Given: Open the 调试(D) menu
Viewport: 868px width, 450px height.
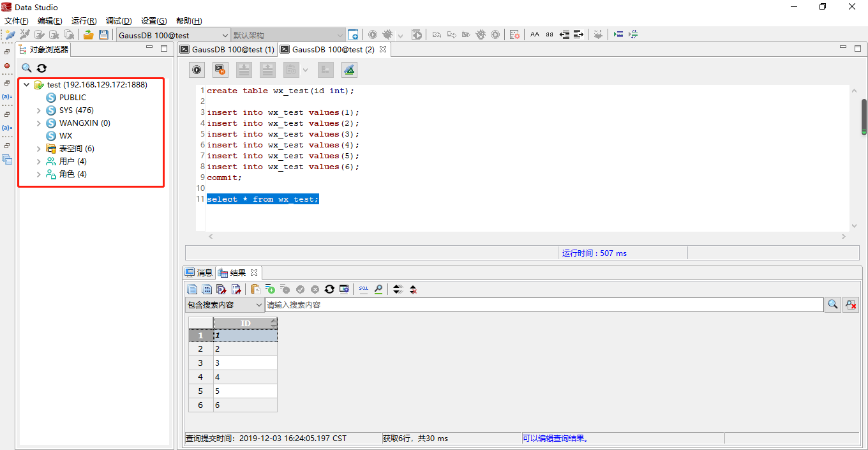Looking at the screenshot, I should pos(119,21).
